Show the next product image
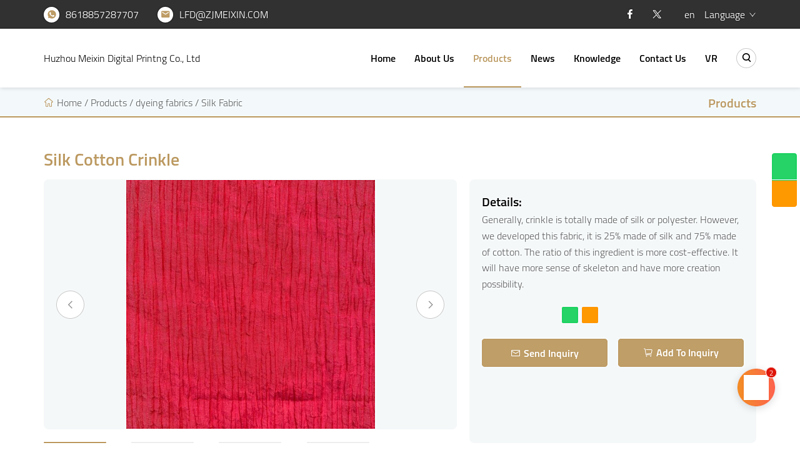Viewport: 800px width, 450px height. point(430,305)
